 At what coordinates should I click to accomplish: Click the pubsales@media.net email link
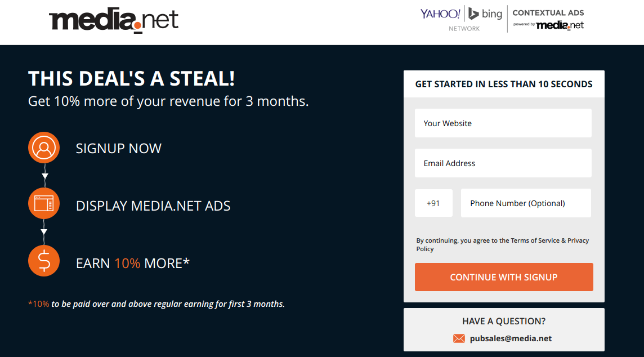[511, 338]
